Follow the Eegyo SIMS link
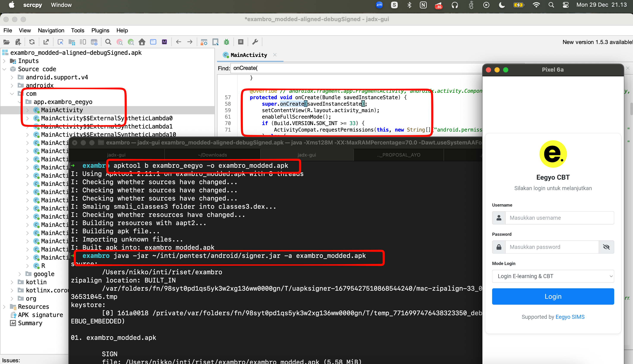 tap(570, 317)
